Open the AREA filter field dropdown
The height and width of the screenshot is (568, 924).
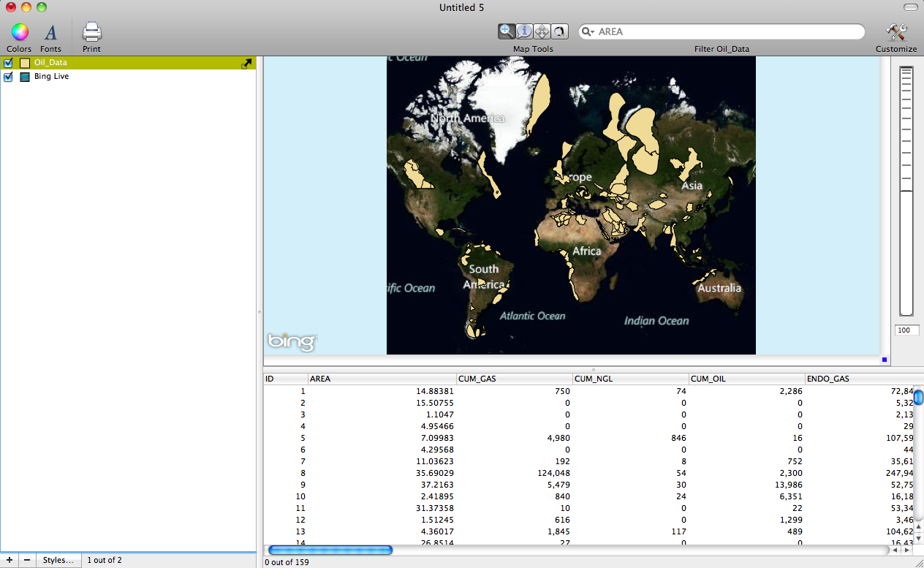pyautogui.click(x=594, y=31)
